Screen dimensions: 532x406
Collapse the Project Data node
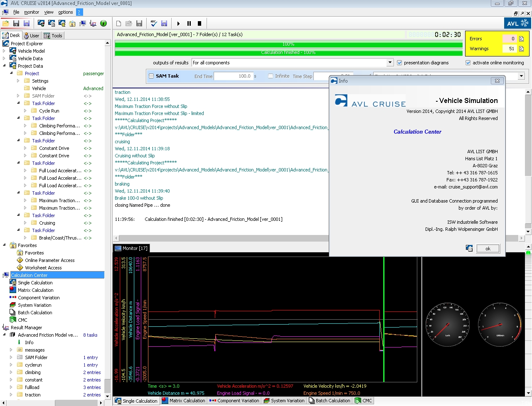pyautogui.click(x=4, y=66)
